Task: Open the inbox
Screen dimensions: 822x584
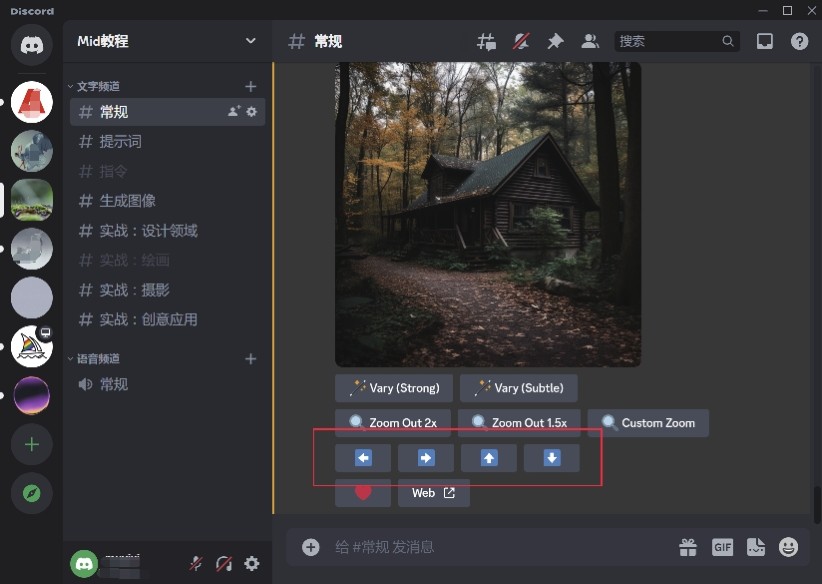Action: pyautogui.click(x=764, y=41)
